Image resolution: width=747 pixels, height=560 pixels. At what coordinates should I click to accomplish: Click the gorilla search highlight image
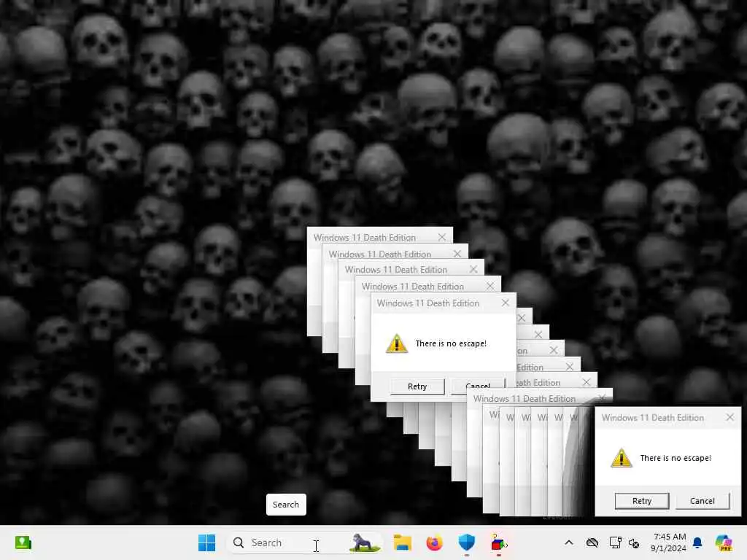point(365,542)
